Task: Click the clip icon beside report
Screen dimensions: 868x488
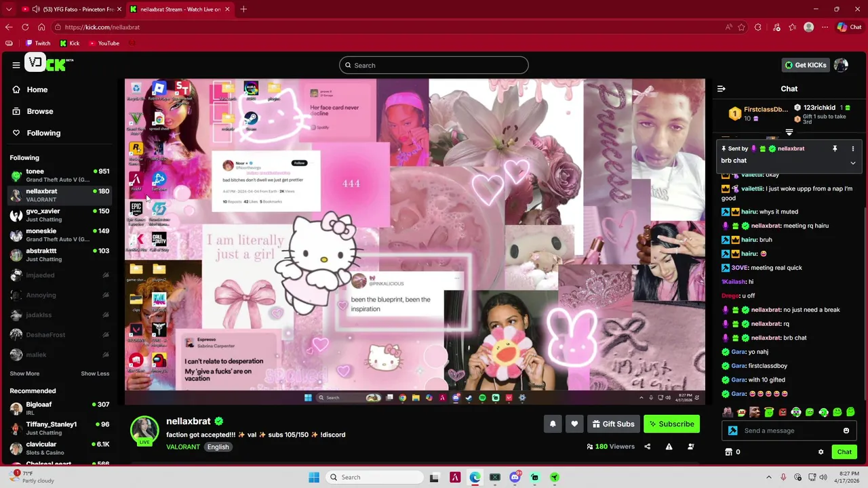Action: point(690,447)
